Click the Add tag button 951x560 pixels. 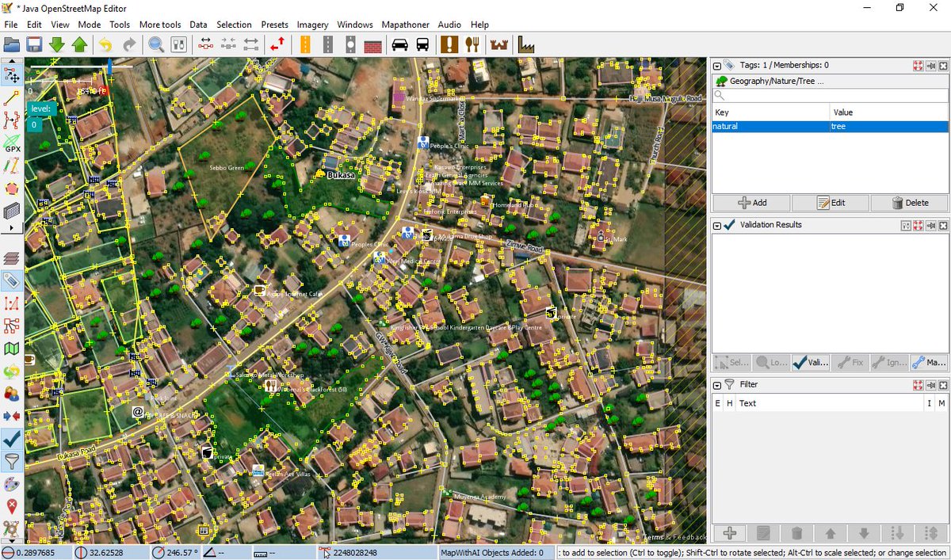751,203
